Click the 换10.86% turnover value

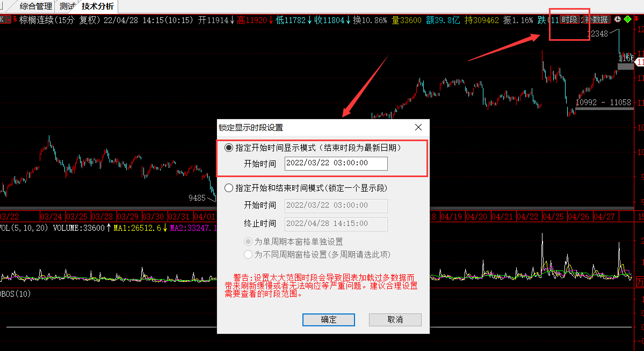[x=370, y=20]
